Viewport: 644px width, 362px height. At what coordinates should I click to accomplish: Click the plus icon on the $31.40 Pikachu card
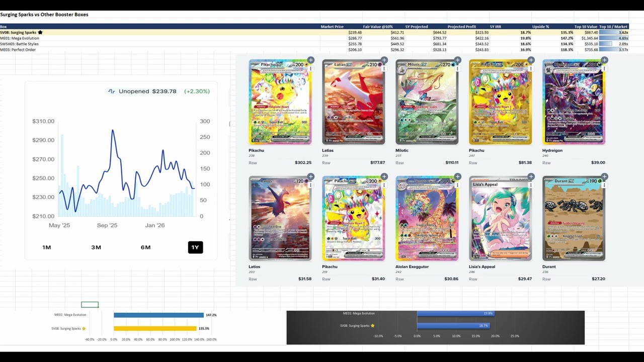[x=384, y=176]
